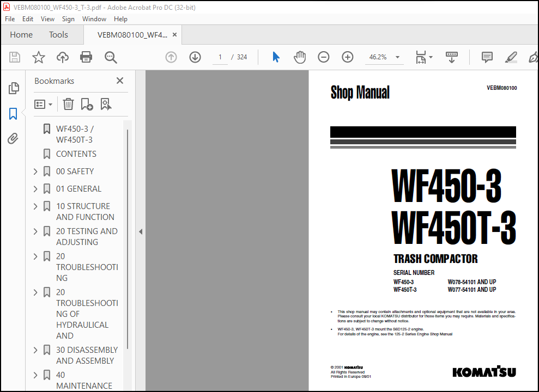Print the document using printer icon
The width and height of the screenshot is (539, 392).
coord(86,57)
